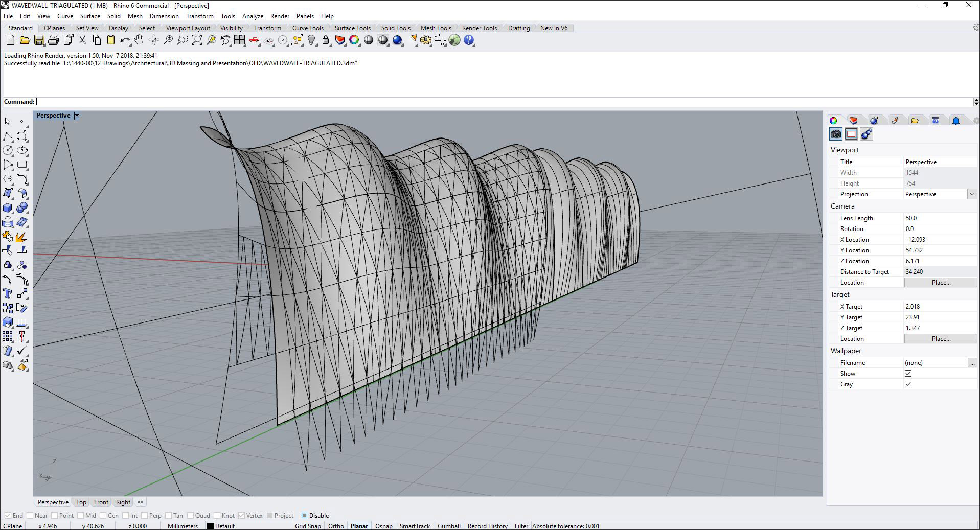Select the Circle tool in the left sidebar
Viewport: 980px width, 530px height.
(8, 150)
